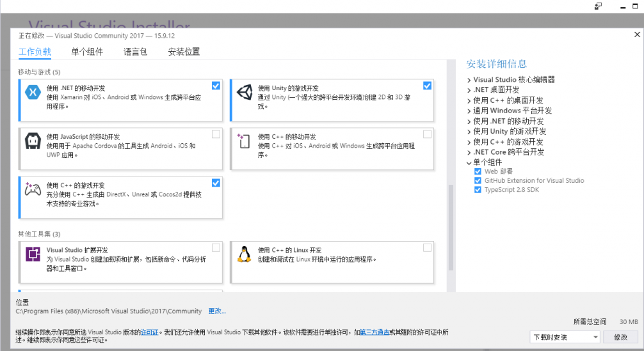The height and width of the screenshot is (351, 644).
Task: Click the 修改 button
Action: click(620, 337)
